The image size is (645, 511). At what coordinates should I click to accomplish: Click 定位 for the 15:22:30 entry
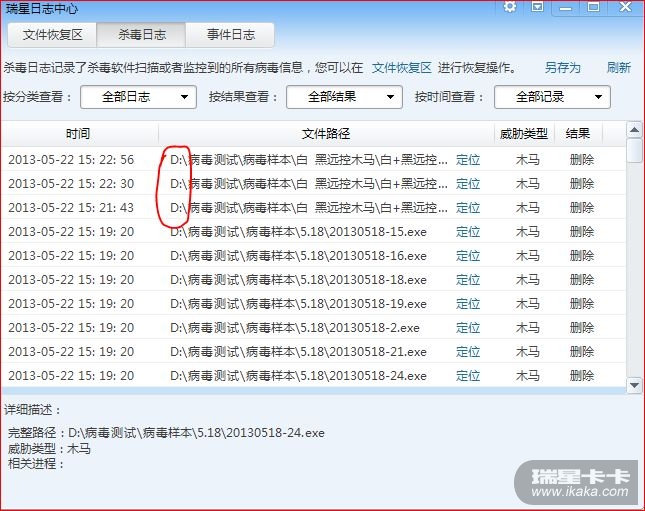[x=468, y=183]
